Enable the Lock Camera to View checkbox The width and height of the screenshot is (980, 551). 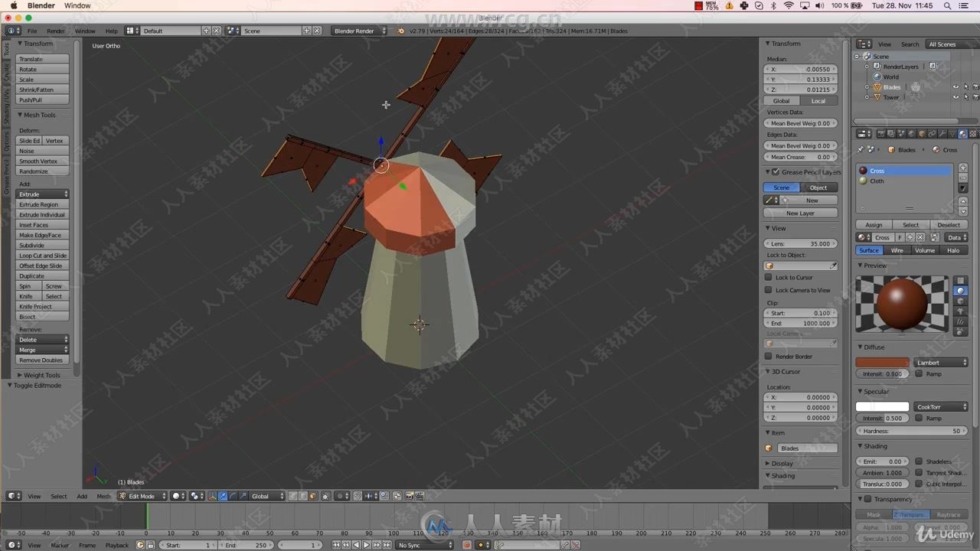[x=769, y=290]
